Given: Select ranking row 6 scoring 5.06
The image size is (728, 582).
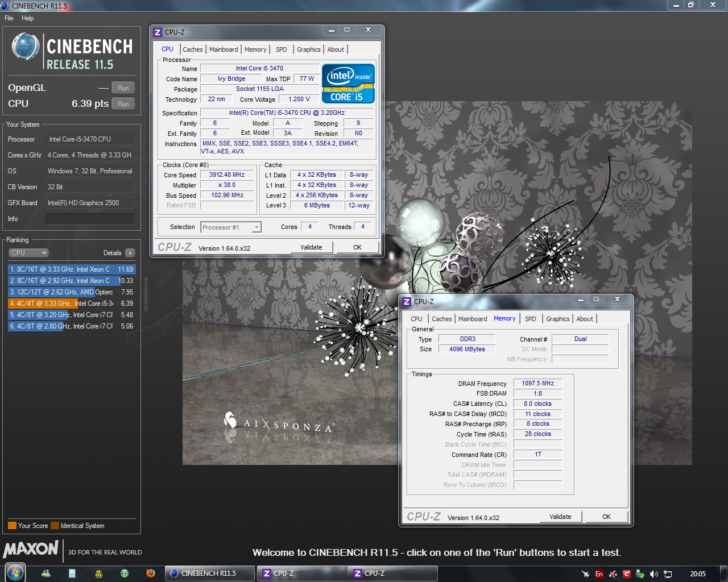Looking at the screenshot, I should (x=71, y=326).
